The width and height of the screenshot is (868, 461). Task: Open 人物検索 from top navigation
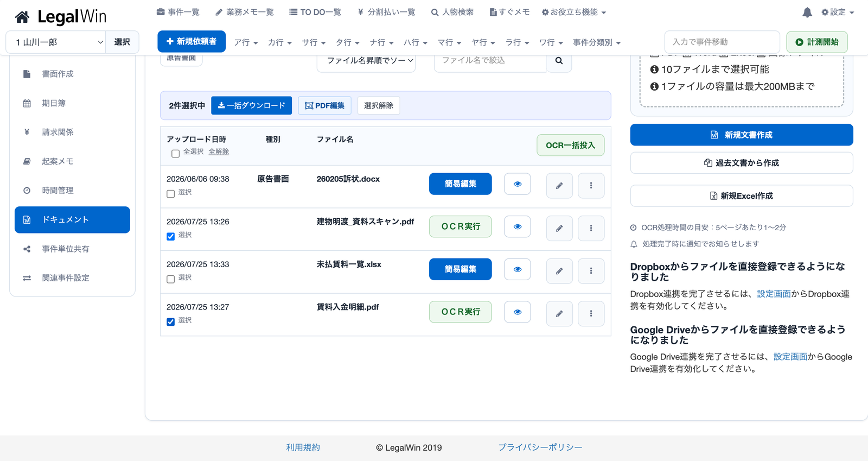[452, 12]
